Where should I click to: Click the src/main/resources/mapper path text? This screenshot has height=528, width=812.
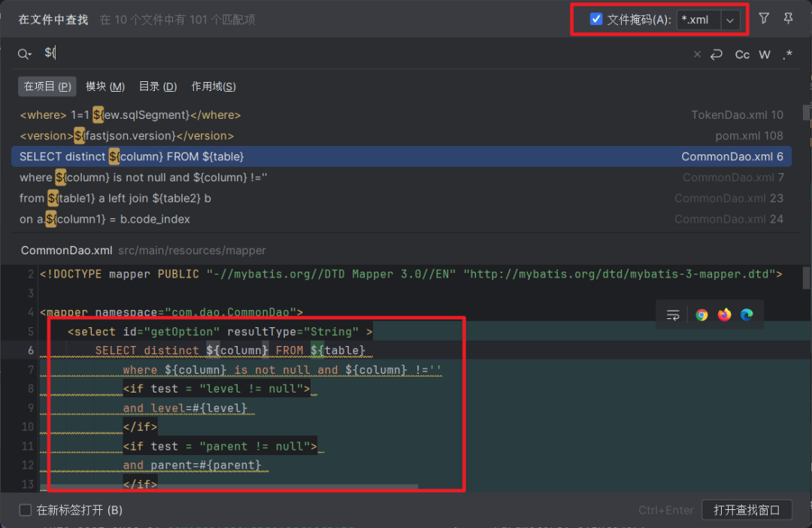point(192,250)
